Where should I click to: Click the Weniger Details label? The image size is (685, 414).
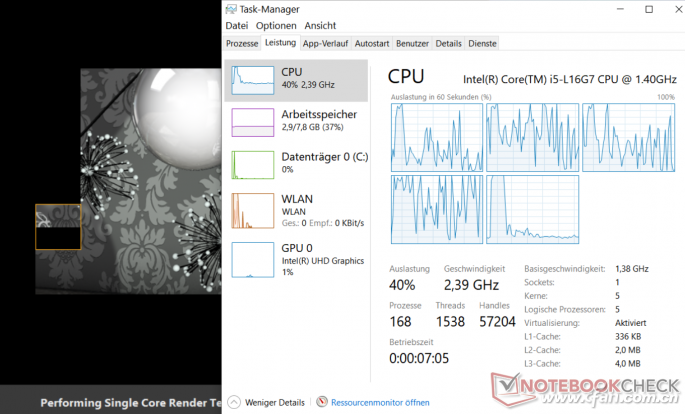click(x=275, y=403)
